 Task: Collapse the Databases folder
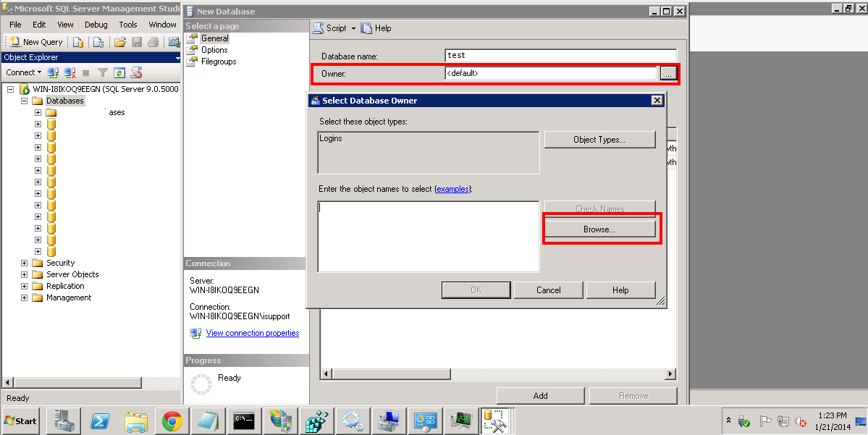click(25, 101)
